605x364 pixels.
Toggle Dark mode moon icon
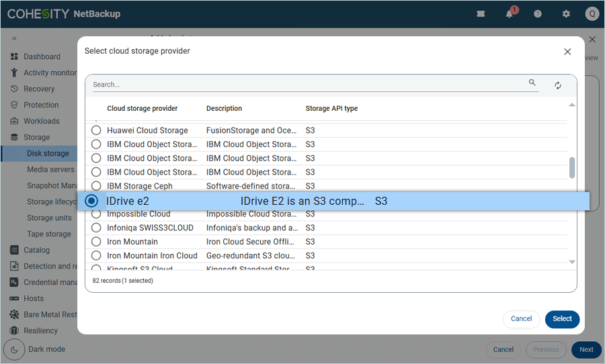pos(14,349)
